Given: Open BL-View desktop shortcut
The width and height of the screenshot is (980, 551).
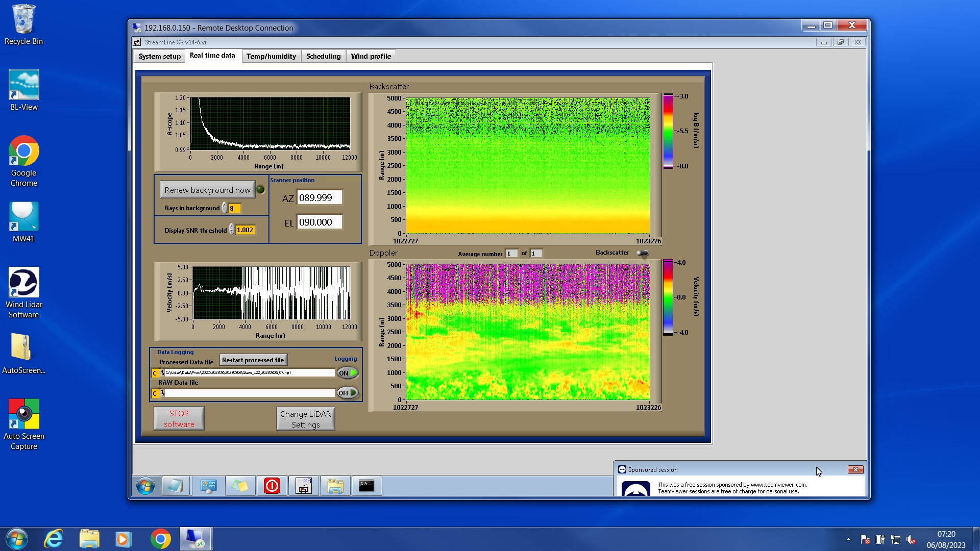Looking at the screenshot, I should pos(23,91).
